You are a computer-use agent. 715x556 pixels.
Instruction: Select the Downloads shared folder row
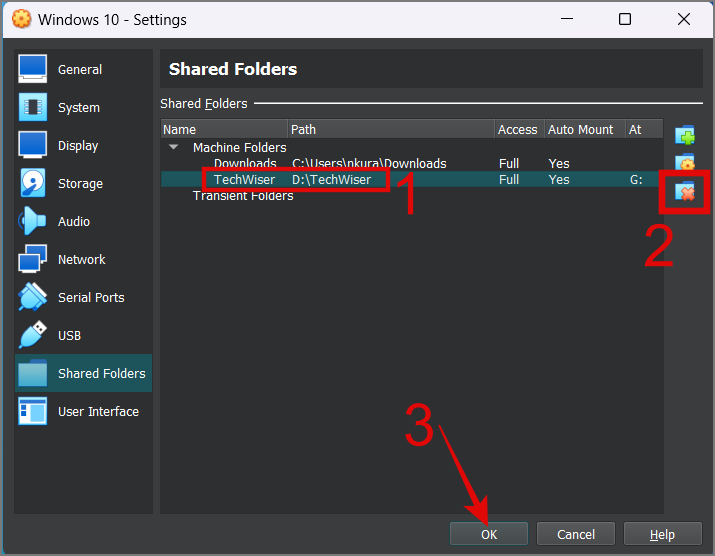point(412,163)
